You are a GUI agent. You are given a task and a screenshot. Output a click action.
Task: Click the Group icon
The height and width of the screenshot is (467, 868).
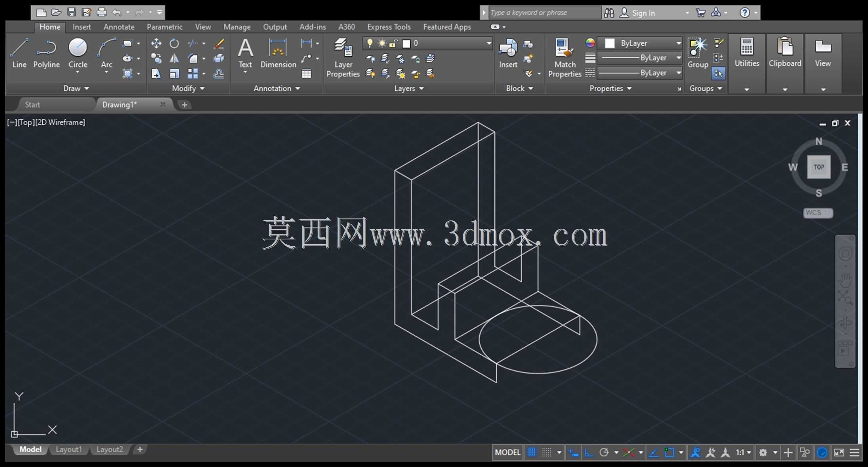[x=698, y=53]
